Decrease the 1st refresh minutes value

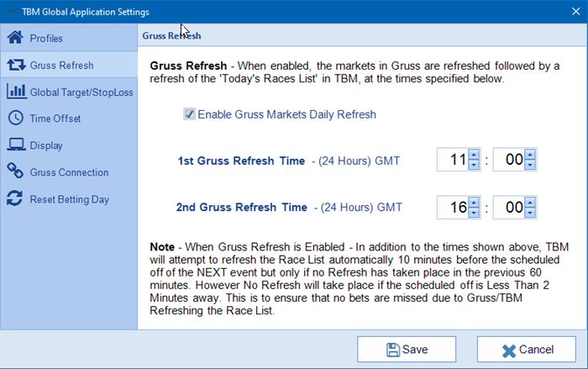[x=530, y=165]
